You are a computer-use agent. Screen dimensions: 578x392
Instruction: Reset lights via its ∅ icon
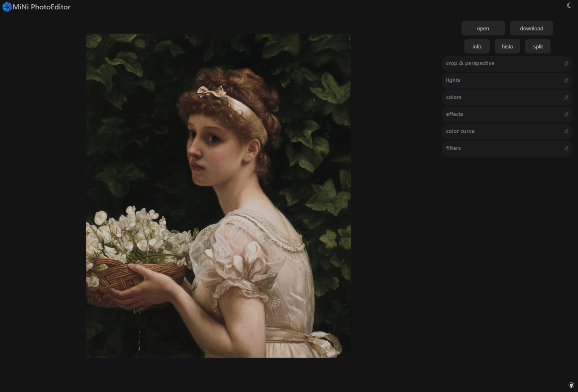click(566, 81)
